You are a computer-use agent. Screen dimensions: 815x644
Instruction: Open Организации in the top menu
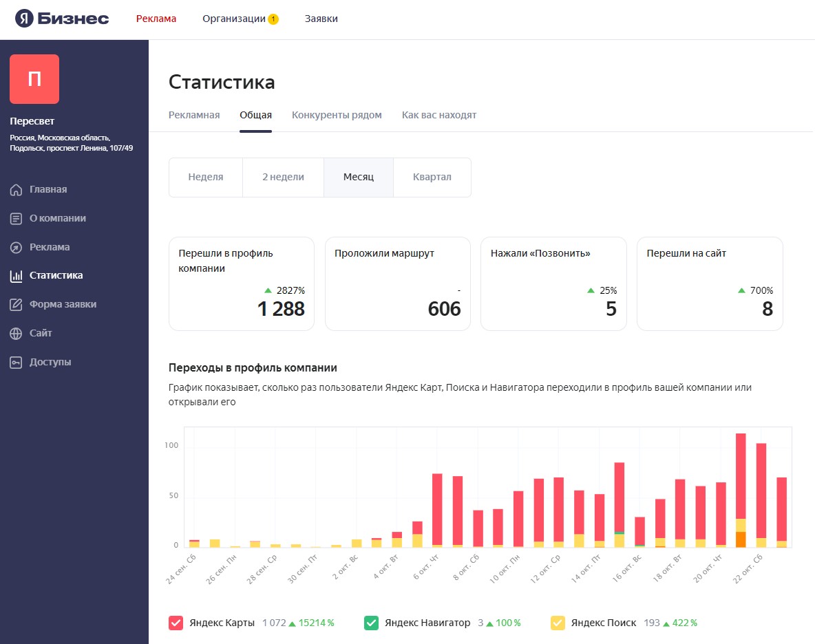point(234,19)
